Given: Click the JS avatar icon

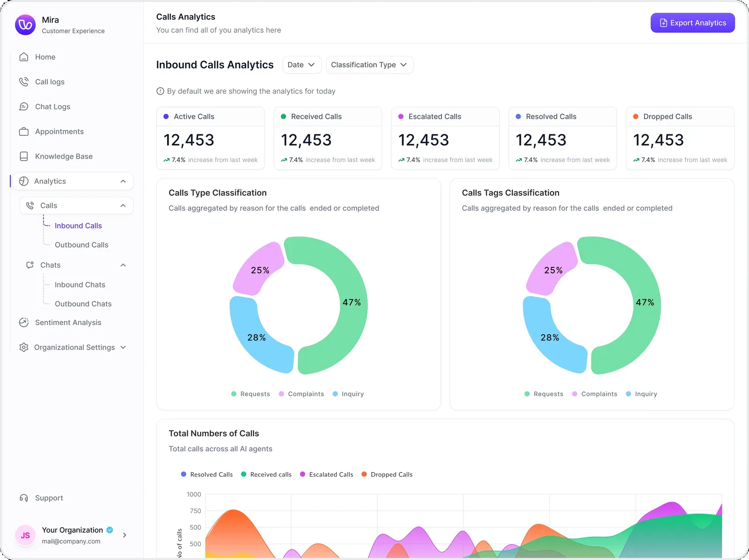Looking at the screenshot, I should (25, 535).
